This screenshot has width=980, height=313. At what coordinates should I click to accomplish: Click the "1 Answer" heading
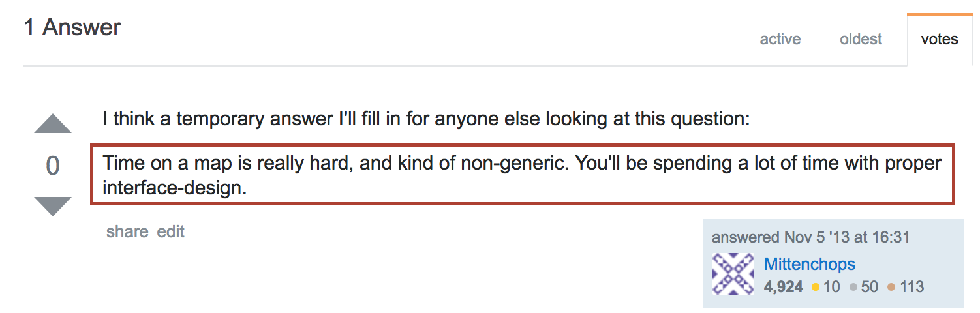pyautogui.click(x=72, y=27)
